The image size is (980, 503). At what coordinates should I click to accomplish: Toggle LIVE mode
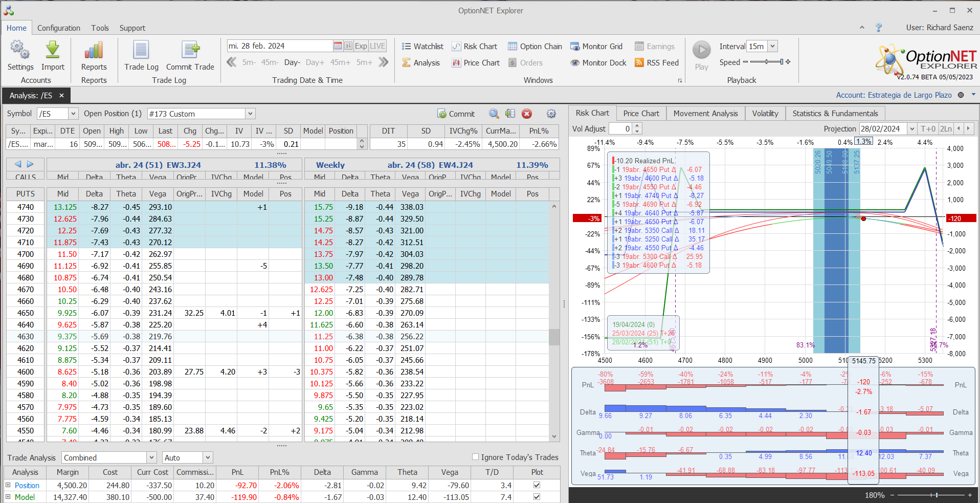(377, 46)
